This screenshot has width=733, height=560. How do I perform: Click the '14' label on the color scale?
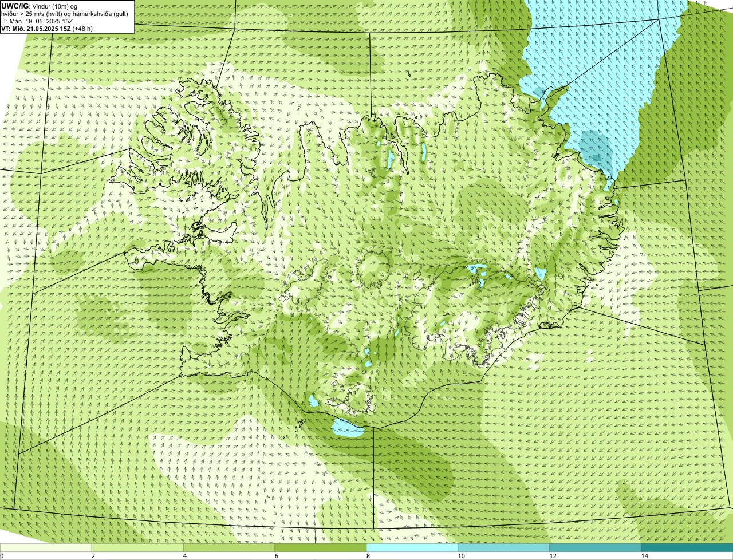coord(644,556)
